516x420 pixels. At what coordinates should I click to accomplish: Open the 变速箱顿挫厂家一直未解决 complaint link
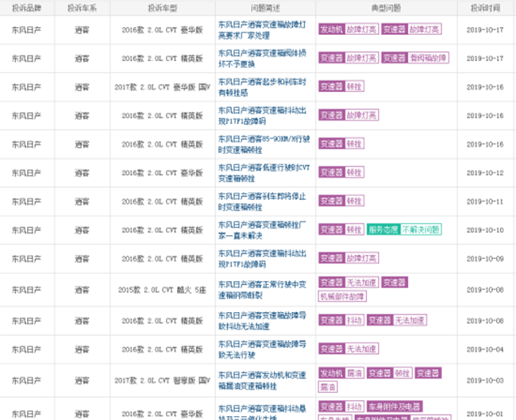pyautogui.click(x=262, y=230)
